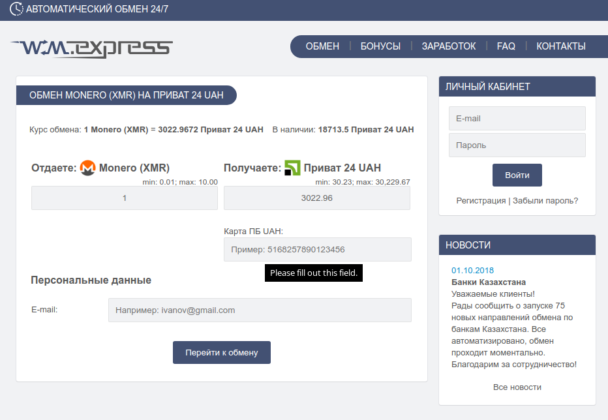This screenshot has width=608, height=420.
Task: Click the ЛИЧНЫЙ КАБИНЕТ panel header
Action: pyautogui.click(x=517, y=86)
